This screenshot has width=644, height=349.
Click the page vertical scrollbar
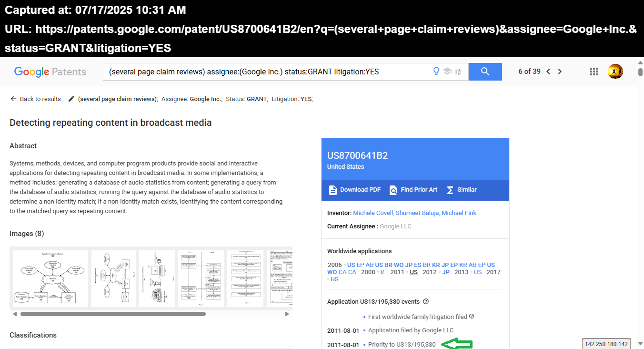point(640,72)
